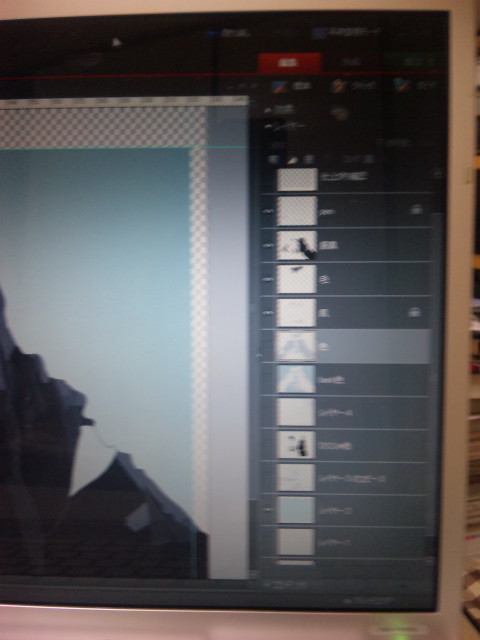
Task: Open the dark tab beside the red tab
Action: click(x=352, y=62)
